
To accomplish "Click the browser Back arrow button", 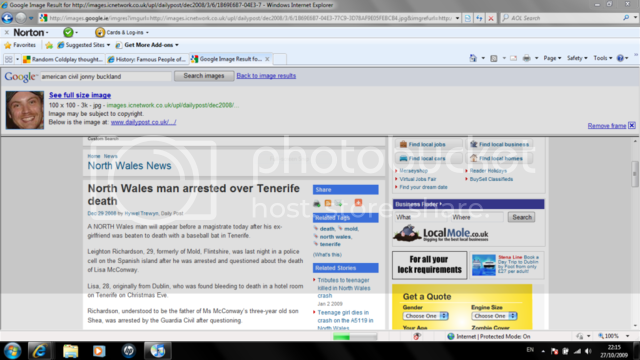I will (7, 18).
